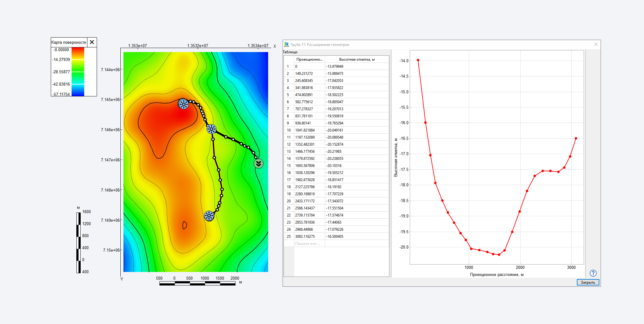Click the Проекционное расстояние, м axis label
This screenshot has width=644, height=324.
tap(497, 274)
